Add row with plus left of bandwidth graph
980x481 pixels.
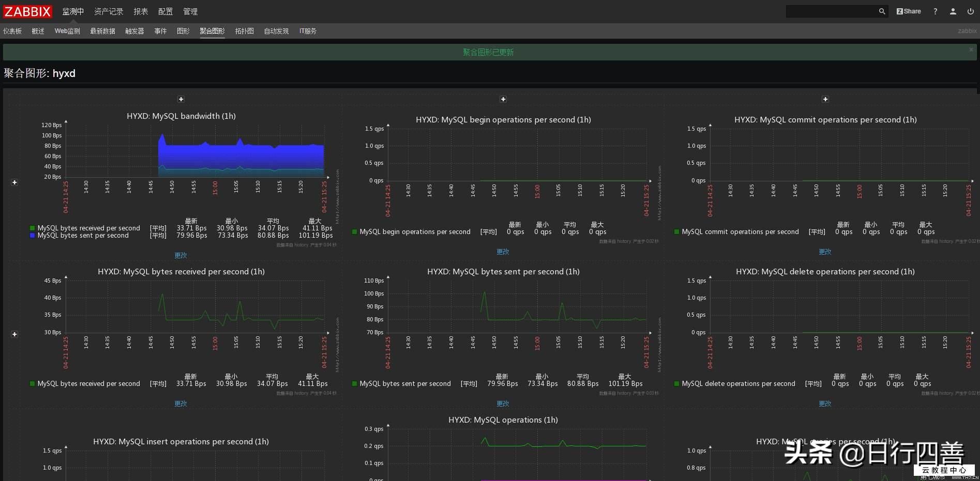click(14, 182)
